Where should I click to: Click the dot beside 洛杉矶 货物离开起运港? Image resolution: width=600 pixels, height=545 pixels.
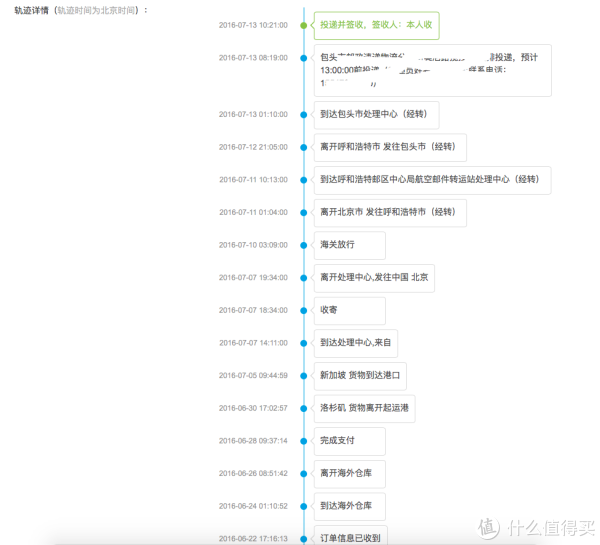pyautogui.click(x=304, y=408)
